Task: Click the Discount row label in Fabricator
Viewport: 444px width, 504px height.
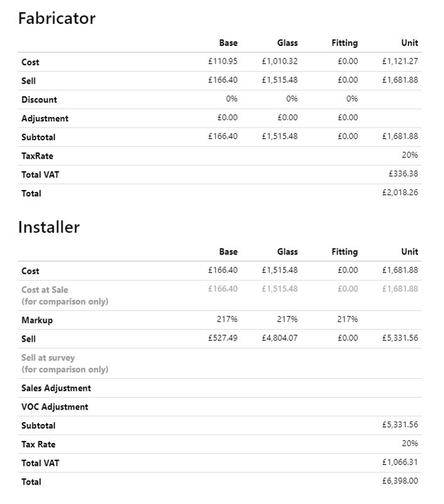Action: (39, 99)
